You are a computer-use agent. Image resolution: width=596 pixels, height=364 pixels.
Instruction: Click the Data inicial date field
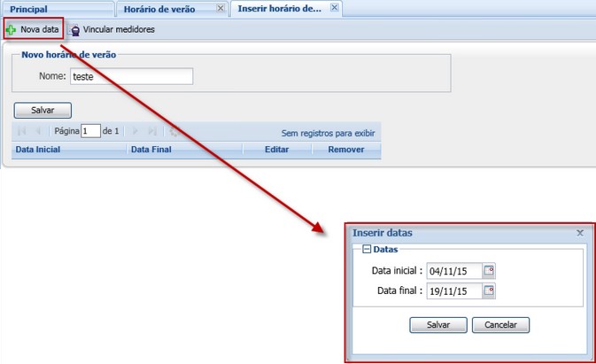click(x=453, y=270)
